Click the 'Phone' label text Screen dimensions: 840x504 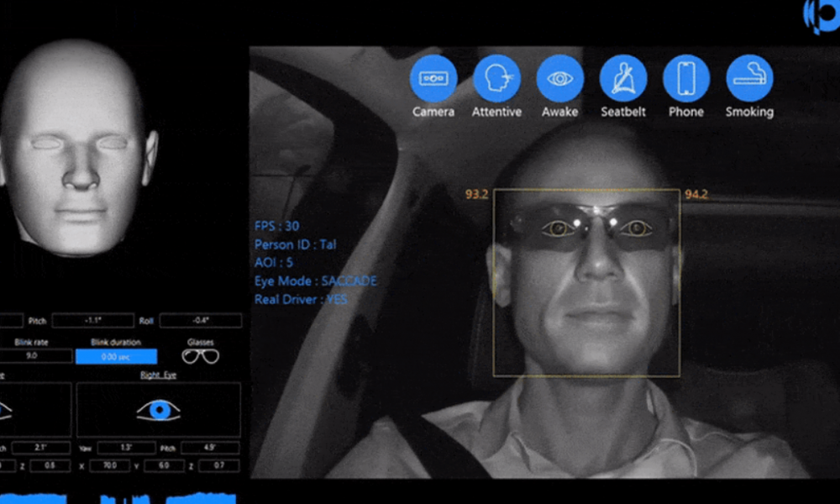tap(686, 112)
